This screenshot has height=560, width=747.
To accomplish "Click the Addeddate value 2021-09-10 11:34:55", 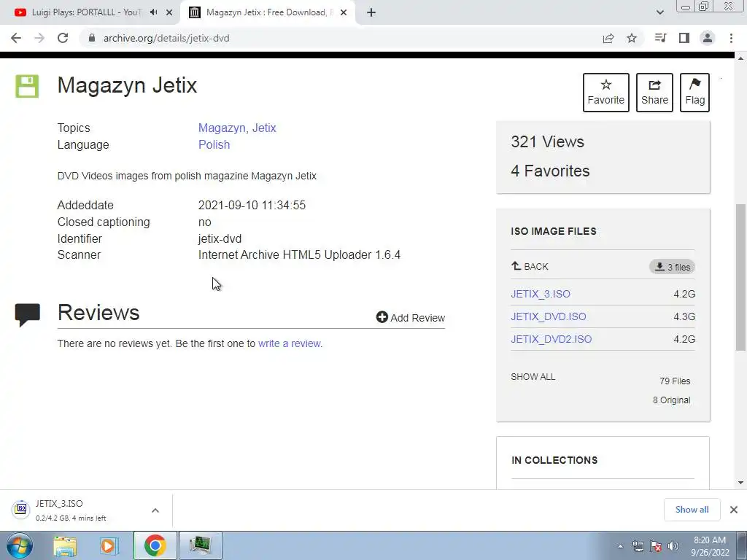I will pyautogui.click(x=252, y=205).
